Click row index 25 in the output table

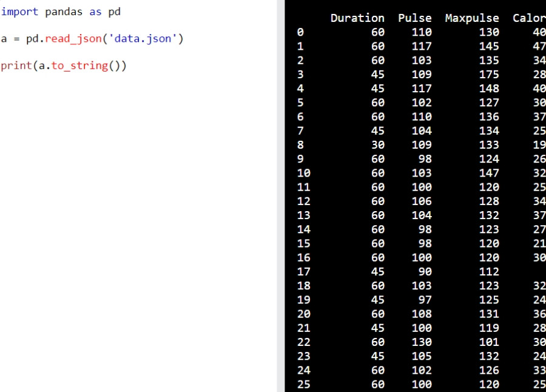point(304,384)
